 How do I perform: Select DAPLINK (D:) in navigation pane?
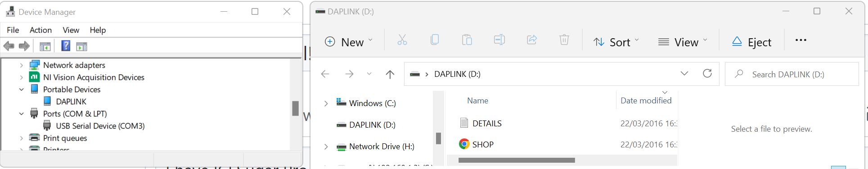click(x=372, y=125)
